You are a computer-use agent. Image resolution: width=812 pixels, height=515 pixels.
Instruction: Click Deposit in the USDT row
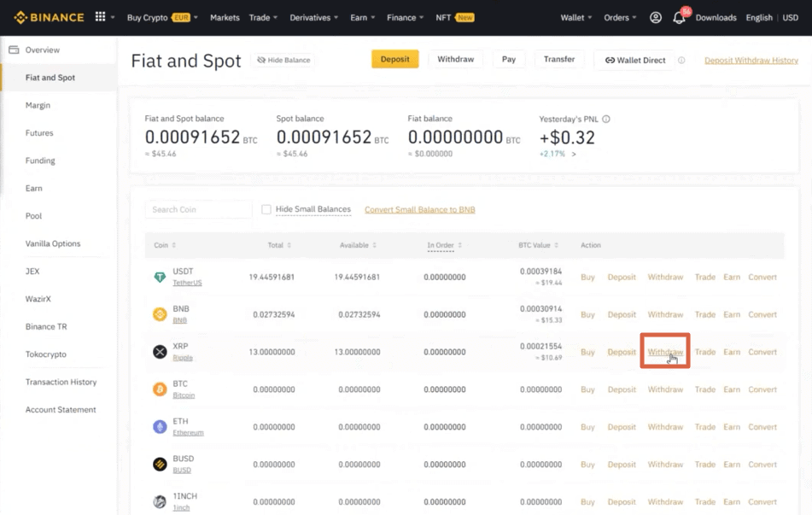[622, 278]
